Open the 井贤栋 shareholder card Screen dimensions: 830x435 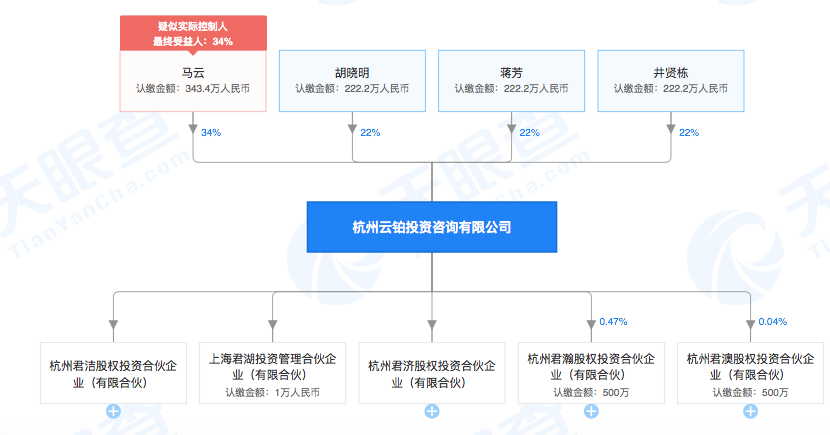[x=671, y=81]
